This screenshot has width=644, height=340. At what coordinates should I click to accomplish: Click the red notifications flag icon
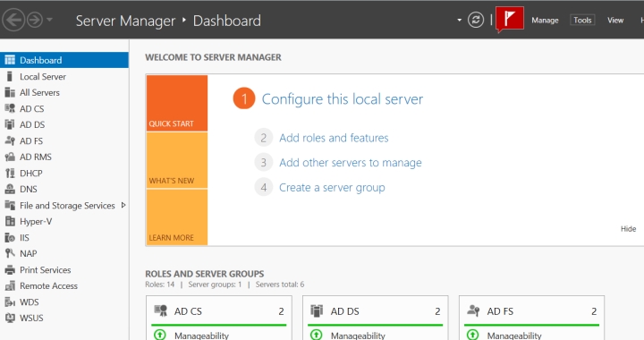[509, 19]
